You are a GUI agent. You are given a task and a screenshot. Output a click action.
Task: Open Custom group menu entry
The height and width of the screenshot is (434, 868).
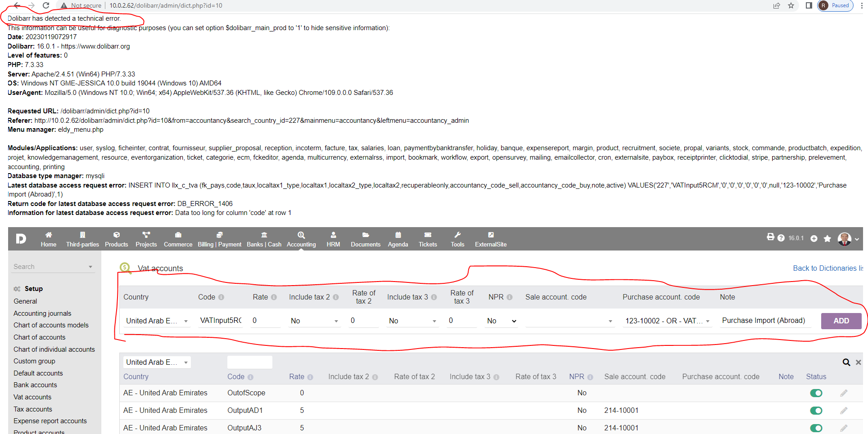click(34, 361)
